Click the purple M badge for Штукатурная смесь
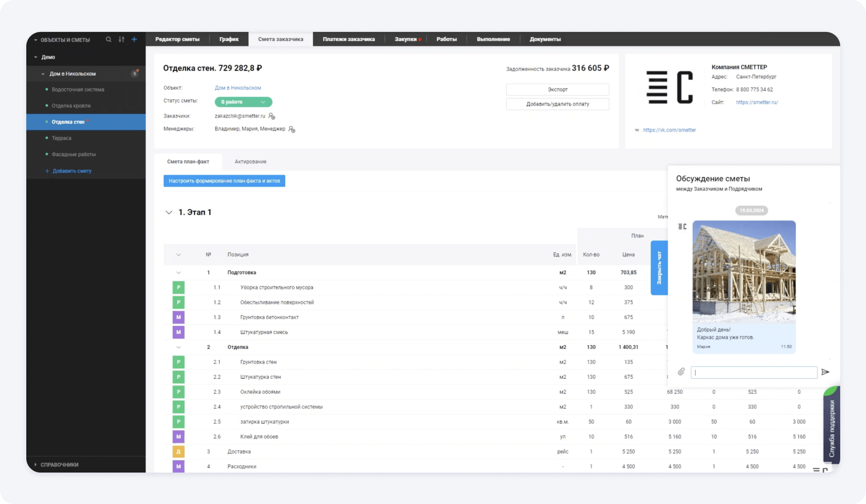Image resolution: width=866 pixels, height=504 pixels. pyautogui.click(x=178, y=332)
